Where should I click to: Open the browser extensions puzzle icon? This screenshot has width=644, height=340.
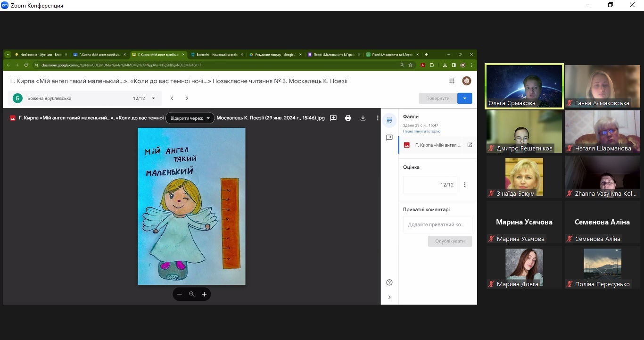[x=431, y=65]
